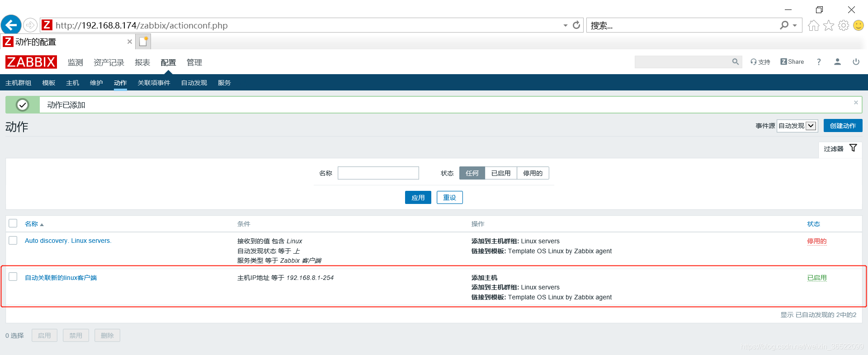Go to 模板 submenu

[49, 83]
